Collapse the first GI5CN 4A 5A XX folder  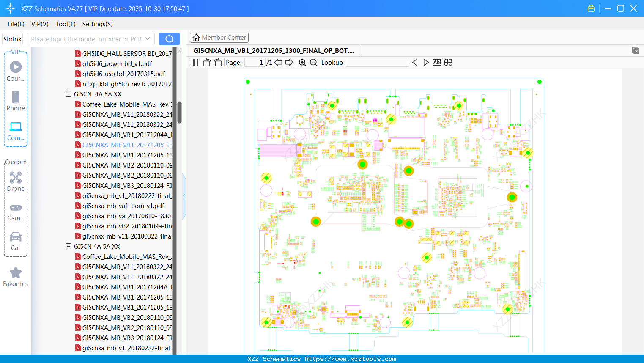click(69, 94)
